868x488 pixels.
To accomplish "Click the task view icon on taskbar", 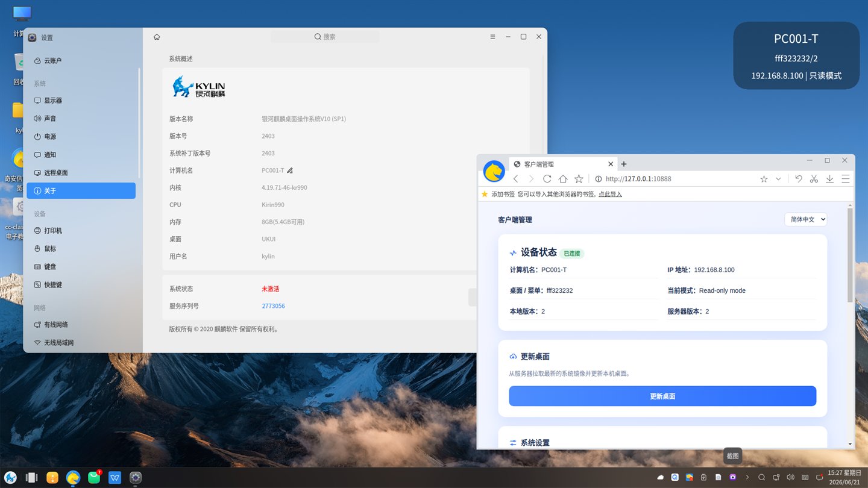I will click(x=32, y=478).
